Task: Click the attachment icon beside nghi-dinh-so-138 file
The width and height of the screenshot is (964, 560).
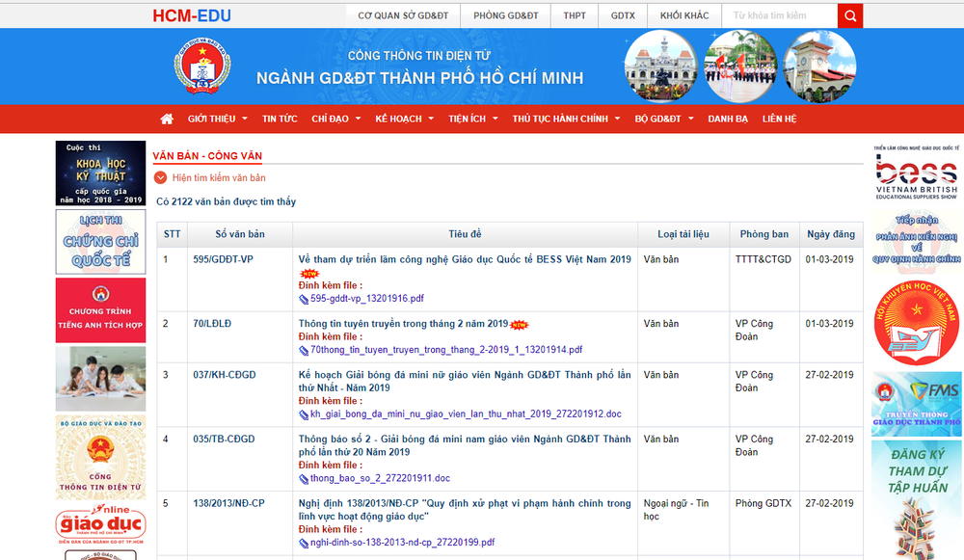Action: click(x=304, y=544)
